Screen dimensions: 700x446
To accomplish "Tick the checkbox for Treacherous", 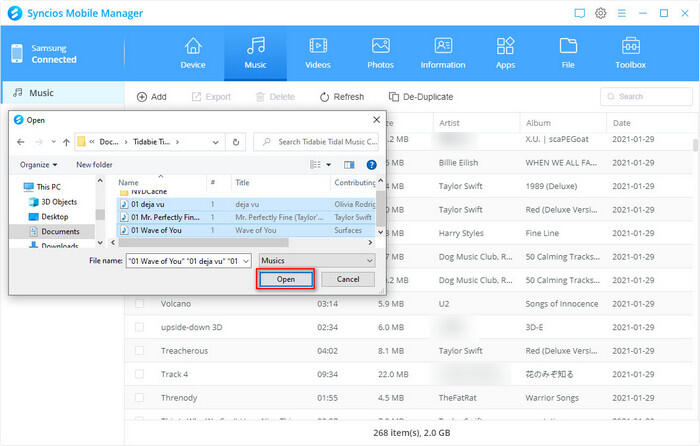I will click(140, 350).
